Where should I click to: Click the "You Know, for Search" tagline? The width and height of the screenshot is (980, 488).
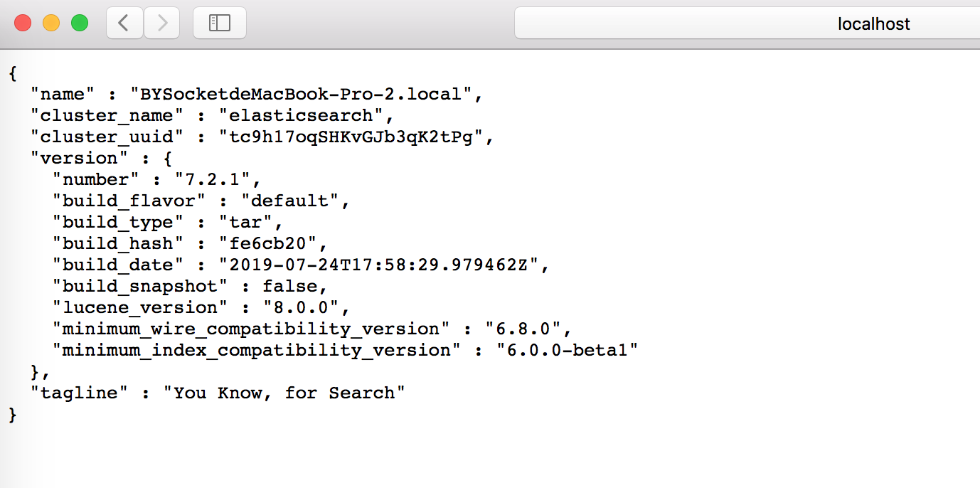click(x=290, y=393)
